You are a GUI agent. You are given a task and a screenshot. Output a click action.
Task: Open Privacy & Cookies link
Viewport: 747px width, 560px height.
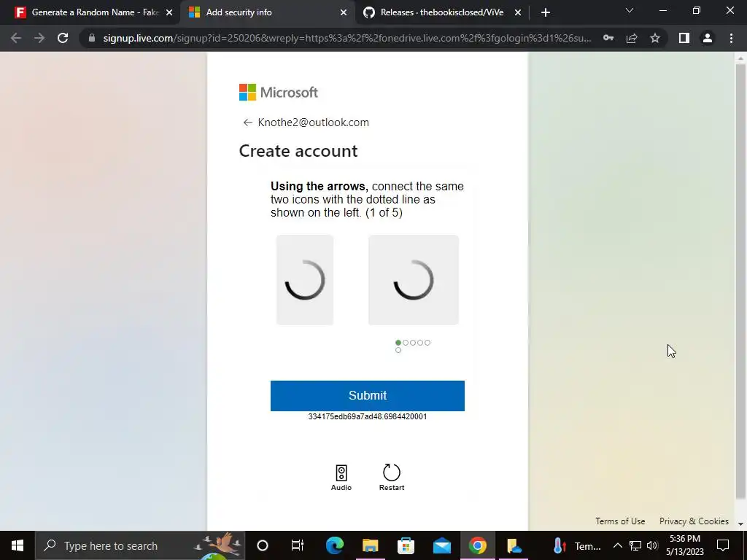(694, 521)
